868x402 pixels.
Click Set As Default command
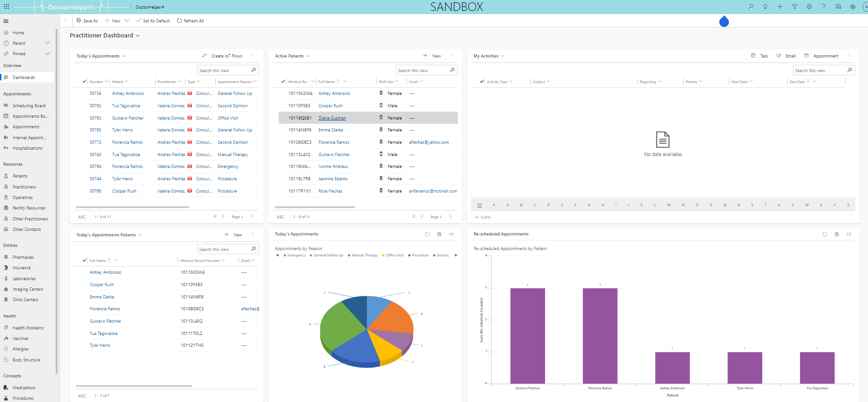pos(153,21)
